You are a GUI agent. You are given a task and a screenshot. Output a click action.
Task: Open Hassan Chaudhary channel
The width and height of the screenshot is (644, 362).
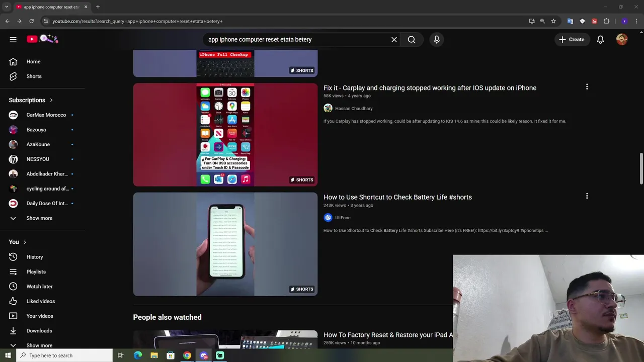click(354, 108)
